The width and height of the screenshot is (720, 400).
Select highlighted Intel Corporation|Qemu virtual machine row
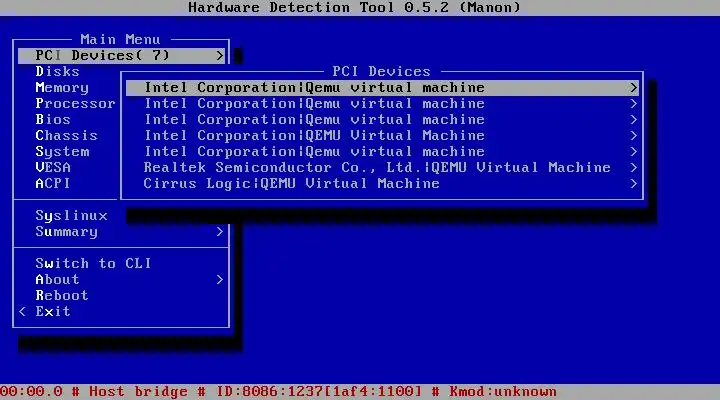[382, 88]
